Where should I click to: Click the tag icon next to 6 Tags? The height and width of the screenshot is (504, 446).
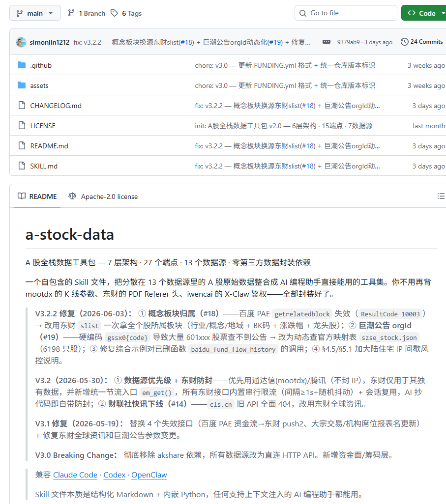[114, 13]
